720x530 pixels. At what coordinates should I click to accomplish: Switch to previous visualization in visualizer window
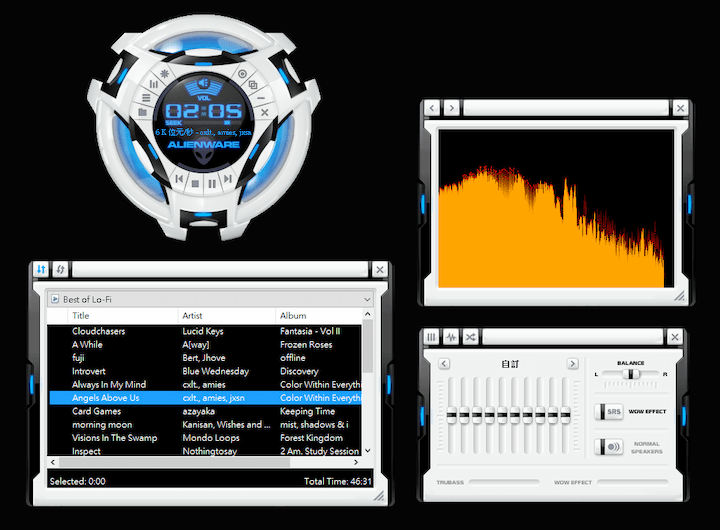pyautogui.click(x=432, y=108)
